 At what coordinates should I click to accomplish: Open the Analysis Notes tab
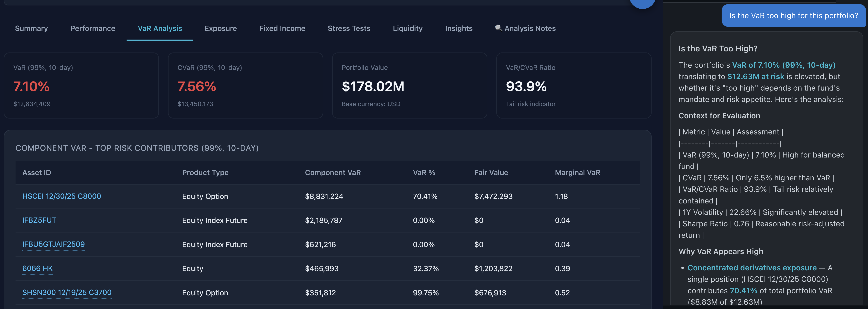pyautogui.click(x=530, y=28)
